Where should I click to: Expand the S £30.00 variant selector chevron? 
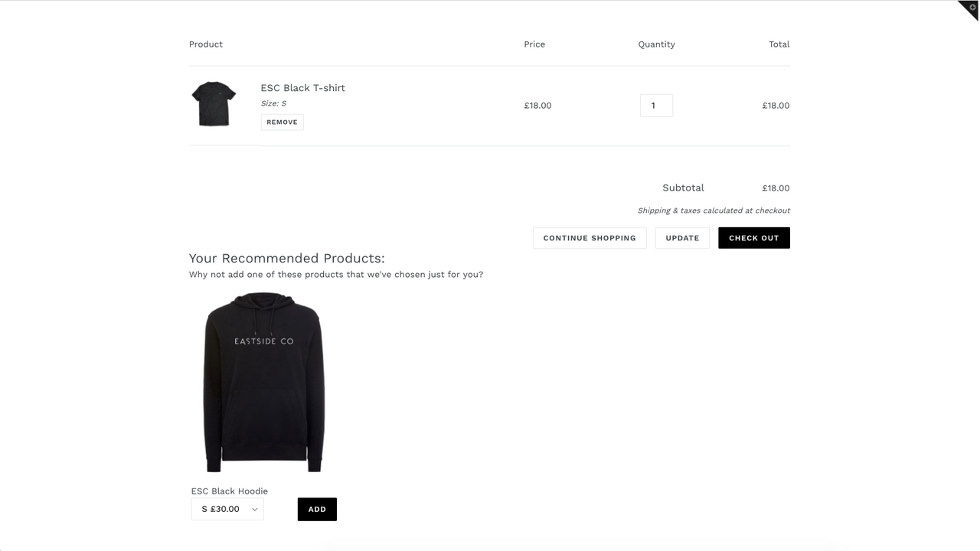tap(254, 508)
